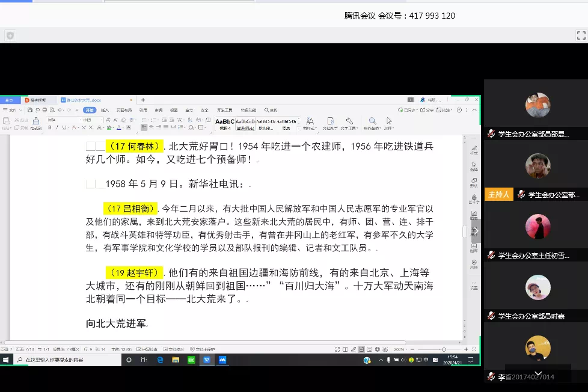Toggle document protection in the status bar
588x392 pixels.
[x=203, y=349]
